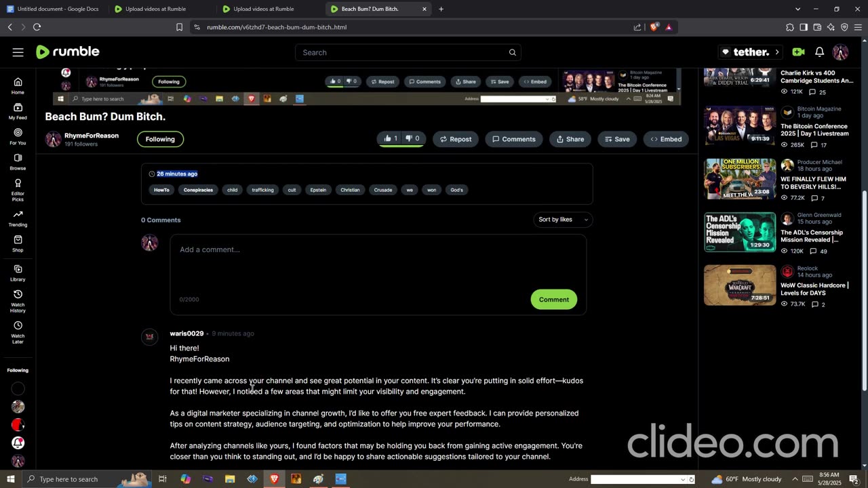
Task: Open File Explorer from the taskbar
Action: point(230,479)
